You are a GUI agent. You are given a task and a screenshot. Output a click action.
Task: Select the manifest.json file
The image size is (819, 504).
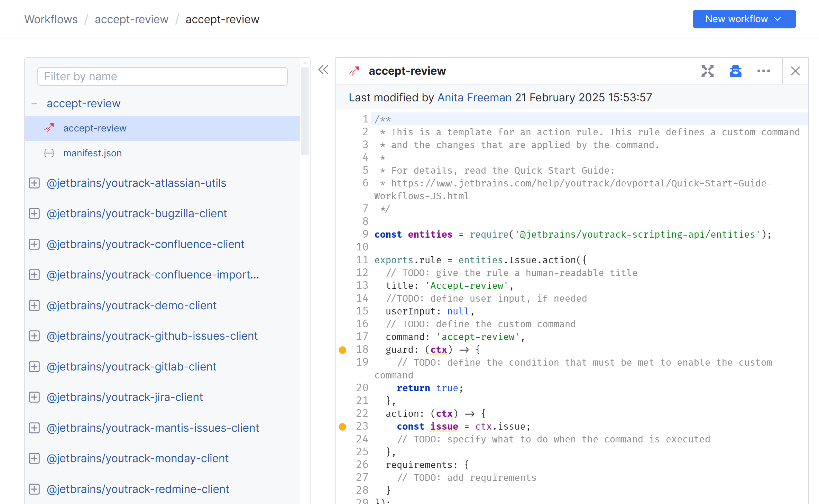pos(92,153)
